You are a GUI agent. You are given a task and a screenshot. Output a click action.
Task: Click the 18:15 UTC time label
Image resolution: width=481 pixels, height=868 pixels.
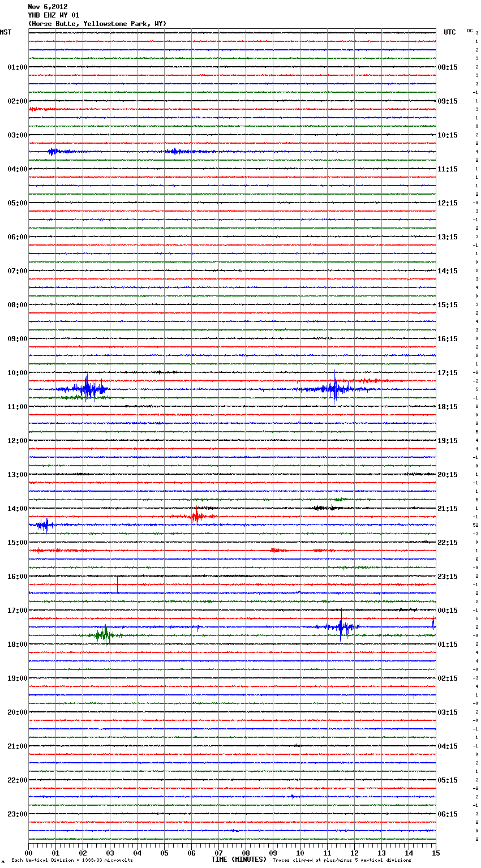click(448, 407)
